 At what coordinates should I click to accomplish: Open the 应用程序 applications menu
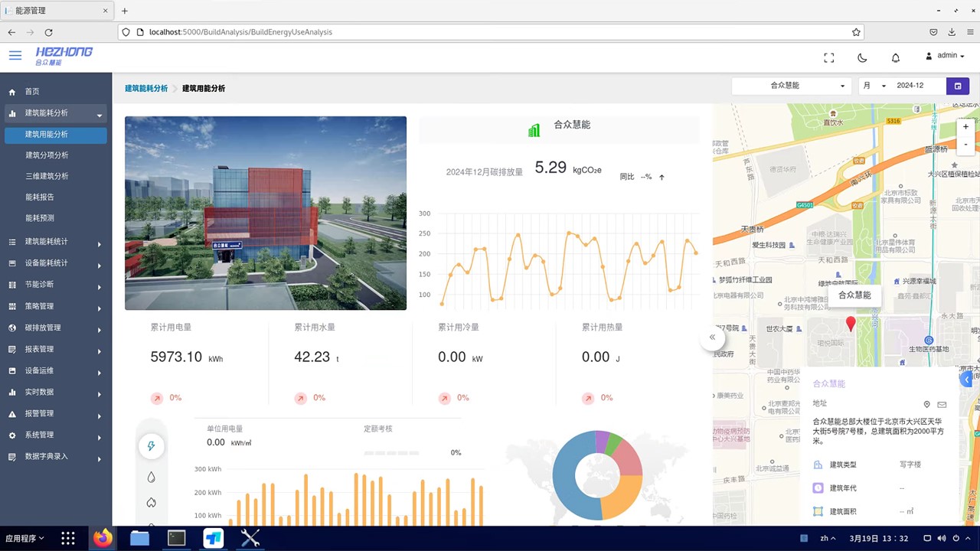pyautogui.click(x=25, y=539)
